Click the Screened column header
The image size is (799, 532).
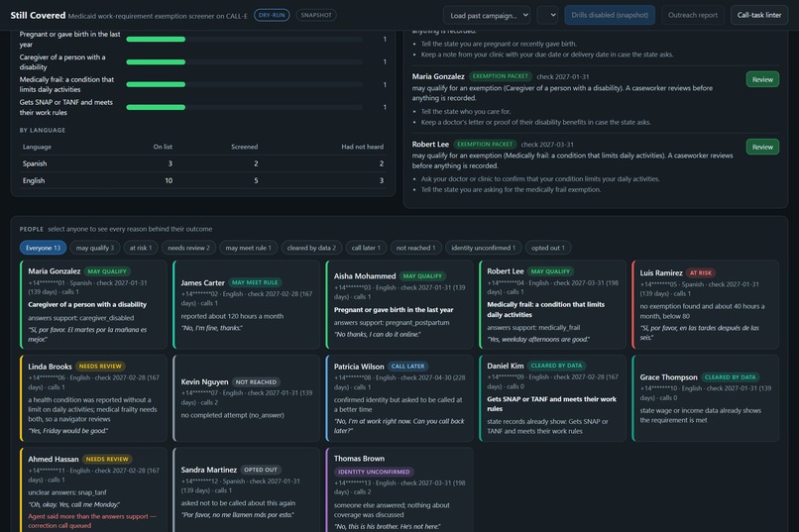(x=244, y=147)
